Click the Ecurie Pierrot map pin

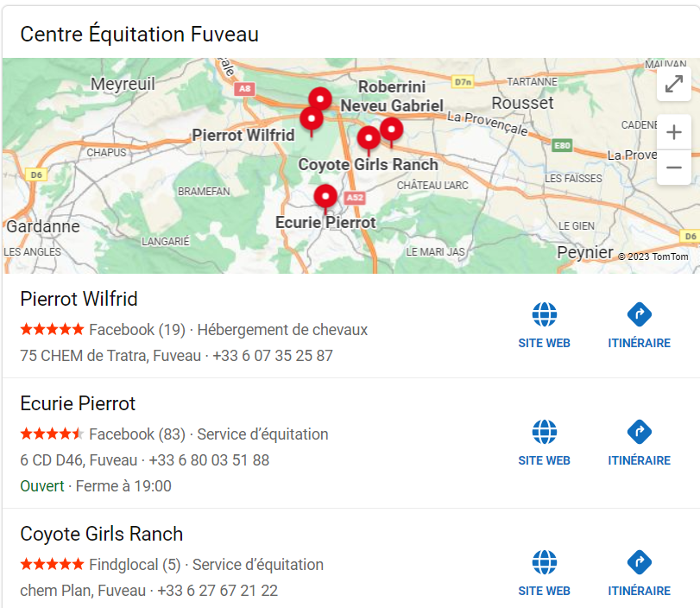pyautogui.click(x=325, y=197)
